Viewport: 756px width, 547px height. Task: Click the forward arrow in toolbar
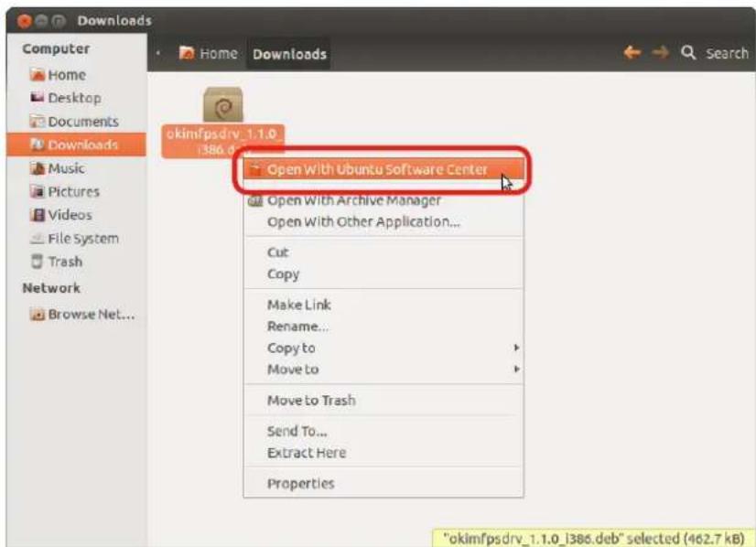click(660, 52)
